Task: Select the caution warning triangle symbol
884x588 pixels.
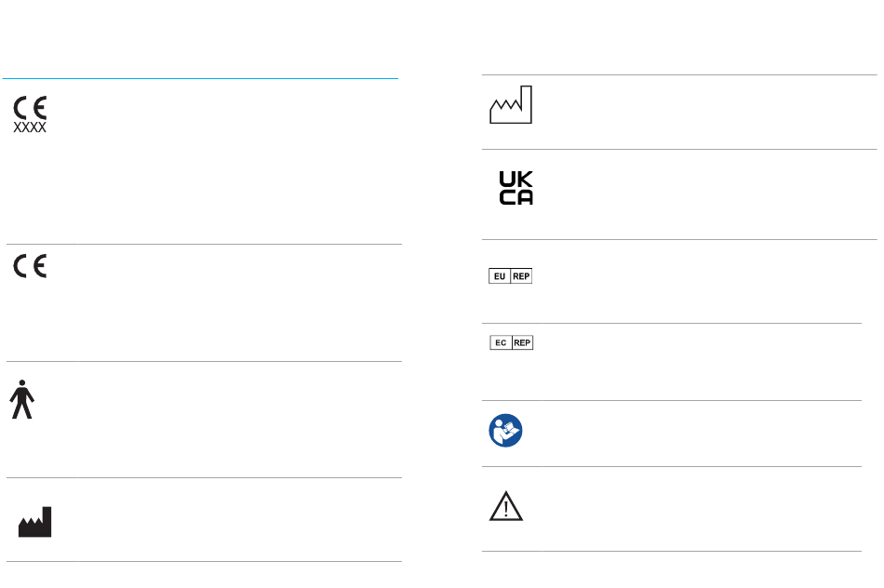Action: pos(505,506)
